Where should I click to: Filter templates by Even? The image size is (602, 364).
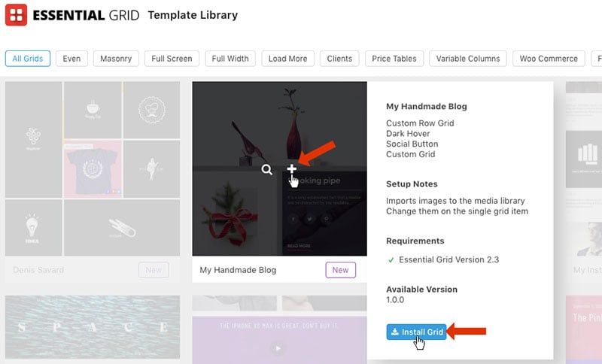click(71, 59)
